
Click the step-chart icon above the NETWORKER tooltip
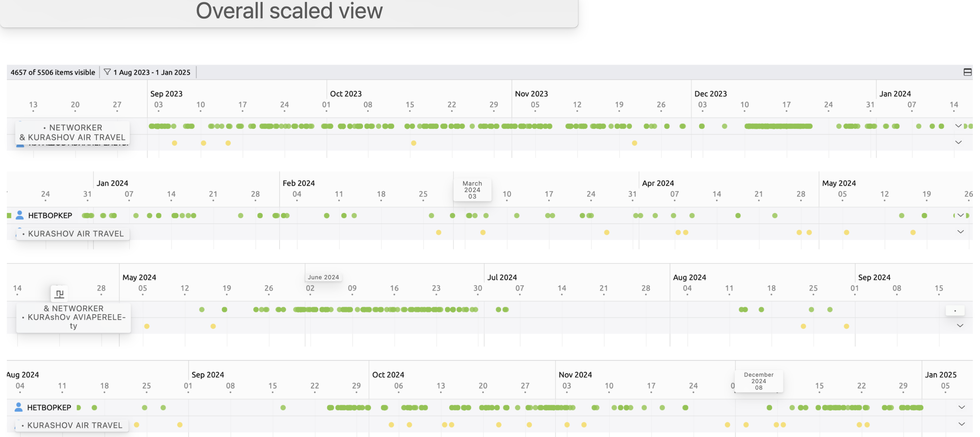59,293
